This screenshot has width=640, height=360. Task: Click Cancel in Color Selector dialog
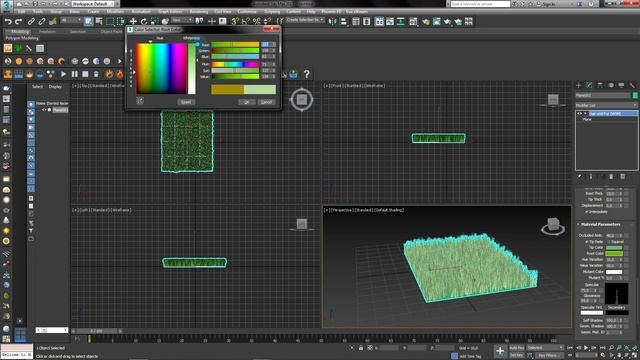point(266,102)
